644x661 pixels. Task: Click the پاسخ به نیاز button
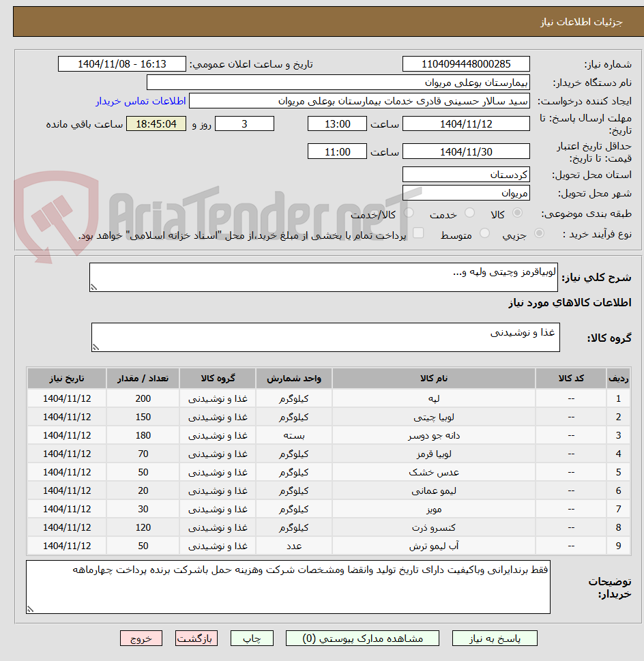tap(495, 638)
